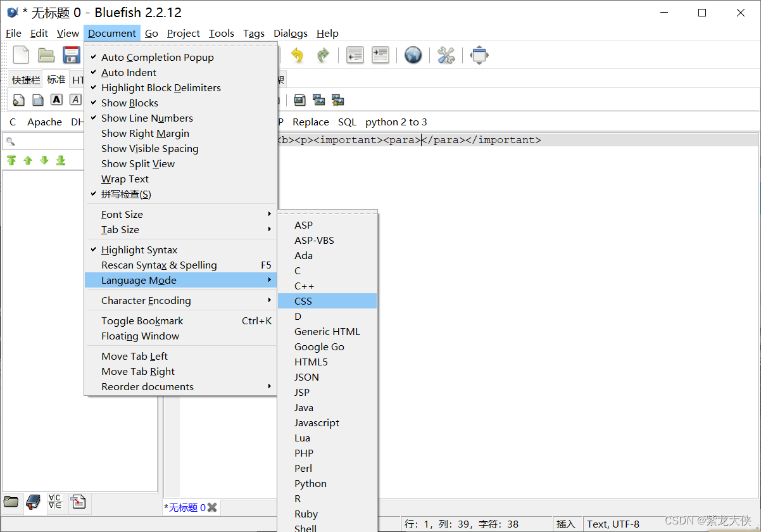This screenshot has width=761, height=532.
Task: Click the New file toolbar icon
Action: [21, 55]
